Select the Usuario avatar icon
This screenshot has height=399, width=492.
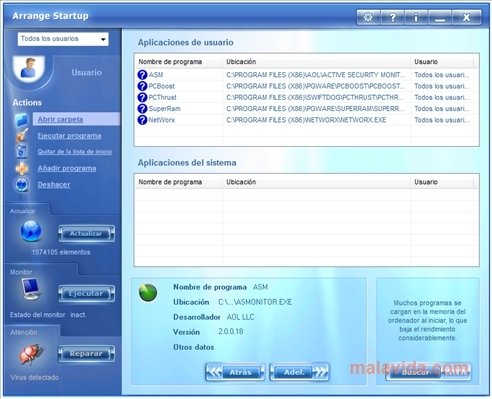click(29, 68)
